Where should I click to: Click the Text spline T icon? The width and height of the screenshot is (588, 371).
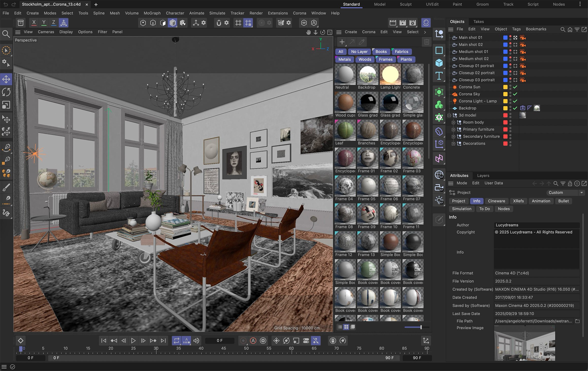pos(439,76)
